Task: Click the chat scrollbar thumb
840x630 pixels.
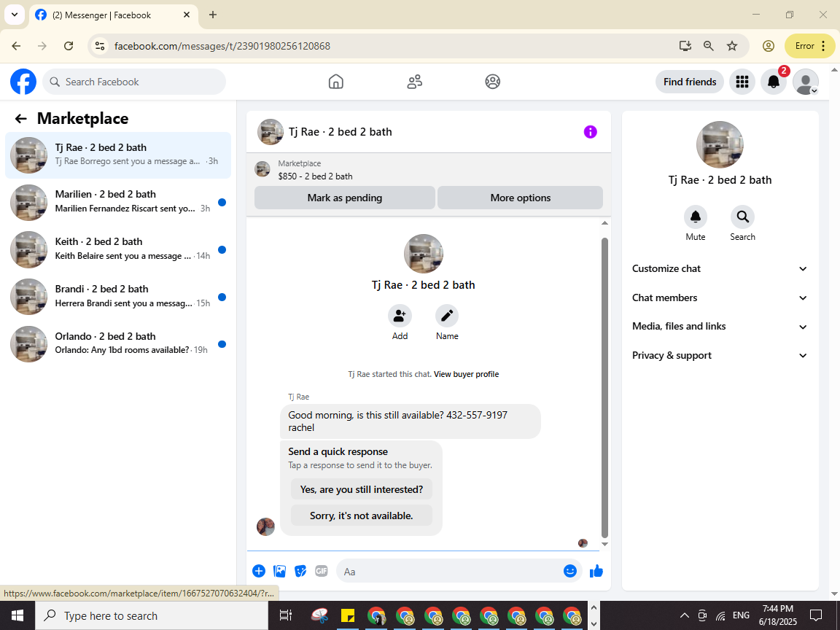Action: pyautogui.click(x=604, y=388)
